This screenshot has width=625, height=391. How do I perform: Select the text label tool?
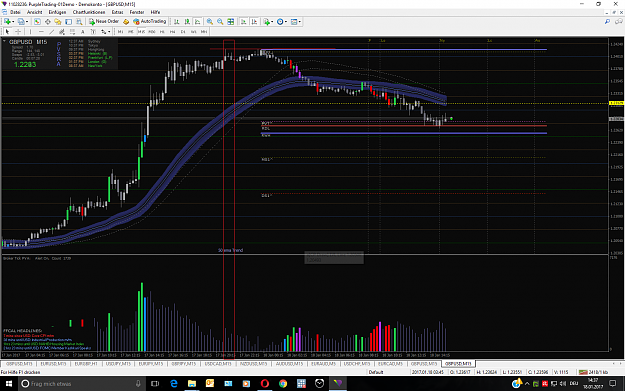click(93, 31)
